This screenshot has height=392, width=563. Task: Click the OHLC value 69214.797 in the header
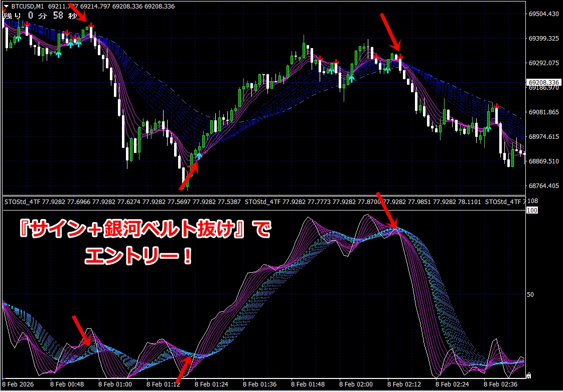95,7
